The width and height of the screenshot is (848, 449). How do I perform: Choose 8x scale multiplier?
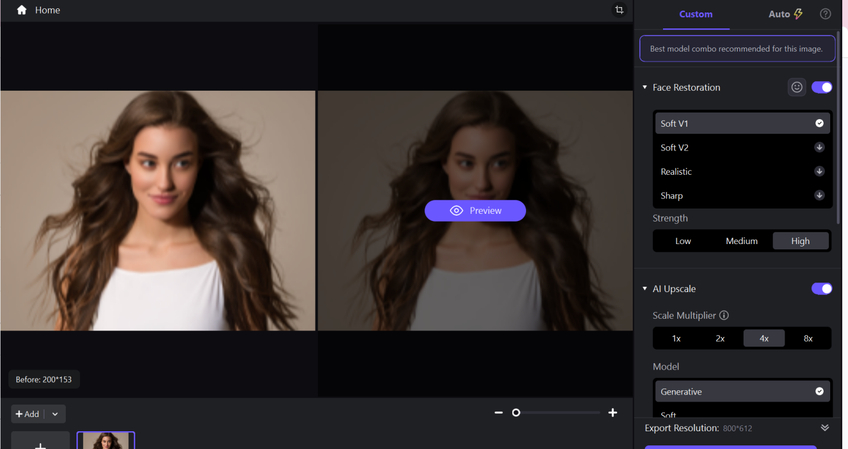[808, 338]
